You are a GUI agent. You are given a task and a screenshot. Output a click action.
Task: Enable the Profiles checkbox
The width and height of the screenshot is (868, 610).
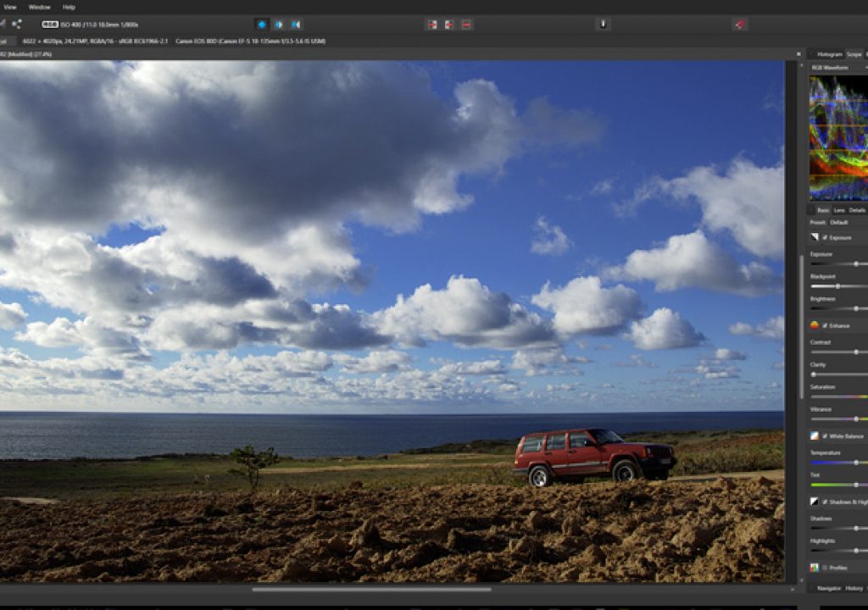click(825, 568)
